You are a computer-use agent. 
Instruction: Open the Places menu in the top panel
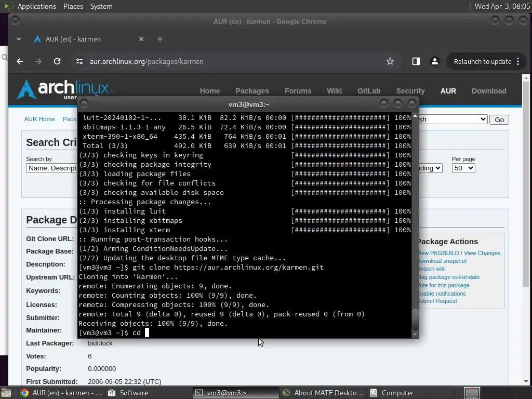pos(73,6)
